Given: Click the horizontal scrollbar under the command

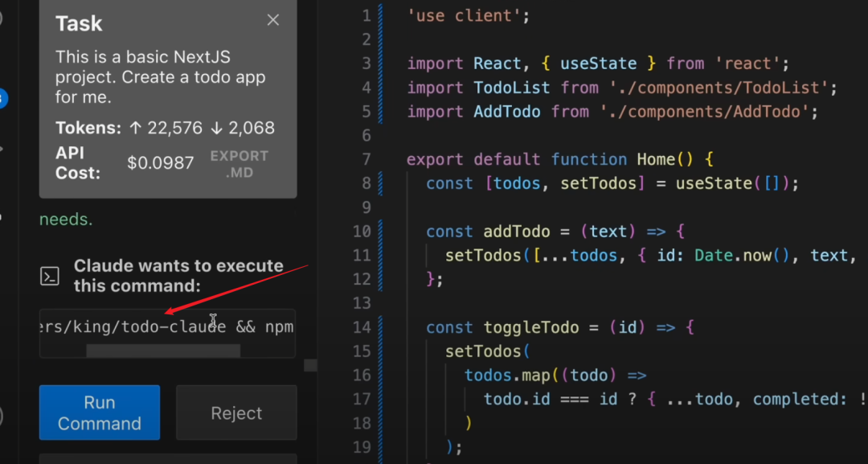Looking at the screenshot, I should pos(163,351).
